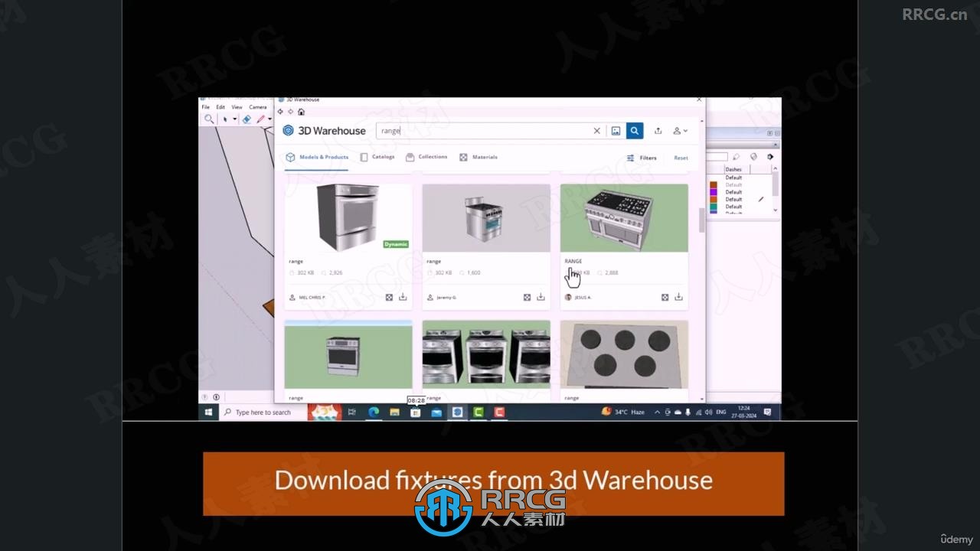Switch to Models & Products tab

point(317,157)
